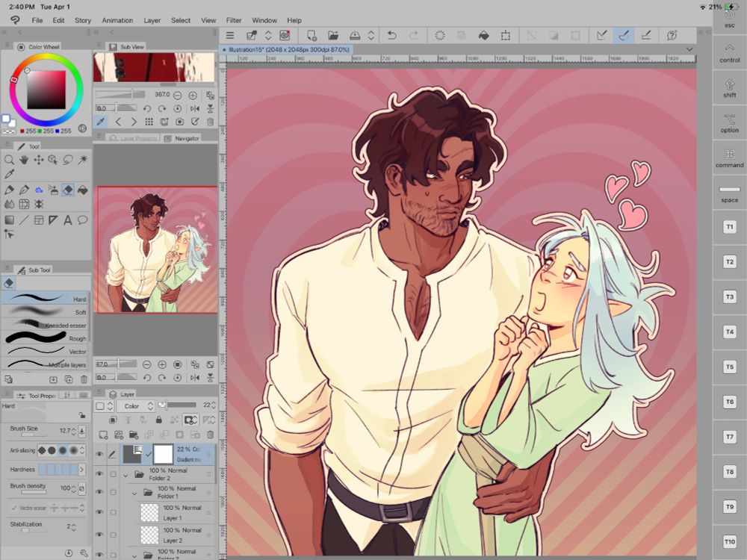Viewport: 747px width, 560px height.
Task: Hide the 22% Color gradient map layer
Action: point(99,454)
